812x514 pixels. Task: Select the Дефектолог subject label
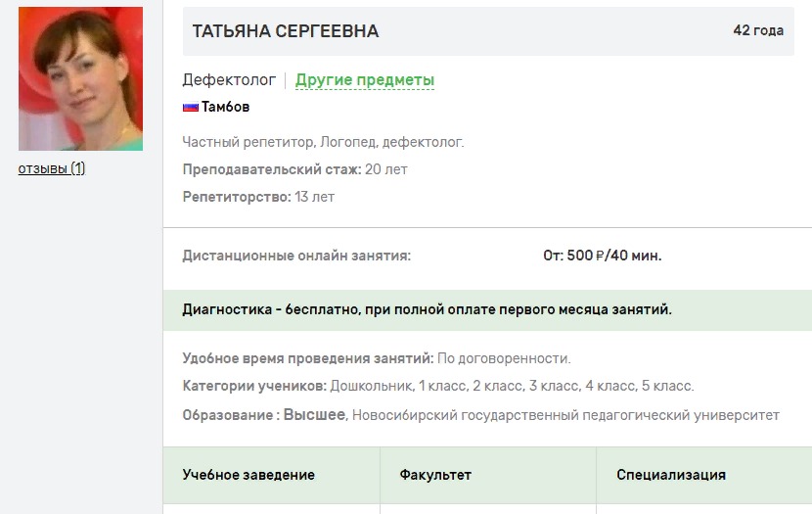229,80
